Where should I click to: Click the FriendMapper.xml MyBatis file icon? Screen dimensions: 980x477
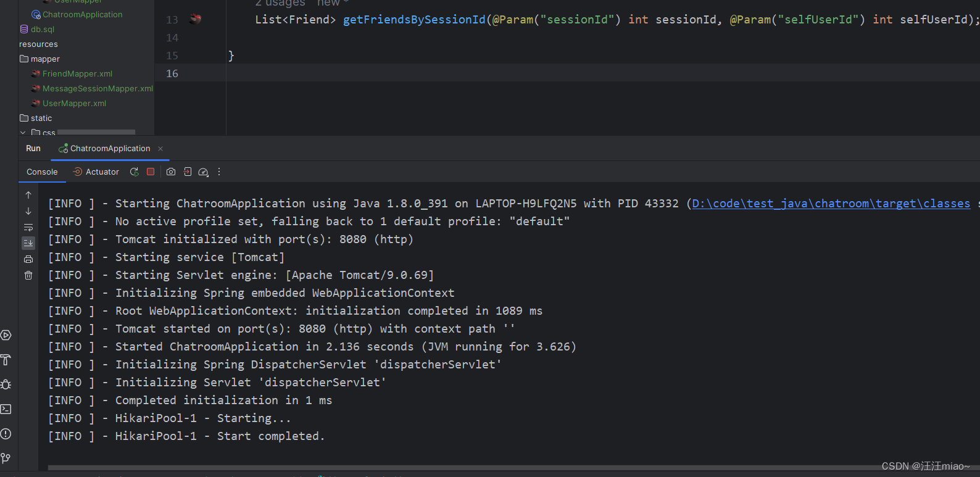pos(36,74)
